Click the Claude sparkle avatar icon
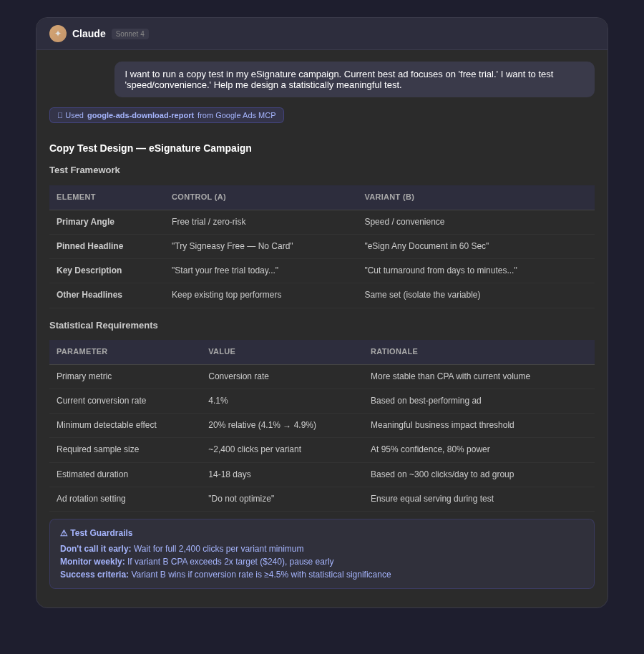The width and height of the screenshot is (644, 654). pyautogui.click(x=58, y=34)
